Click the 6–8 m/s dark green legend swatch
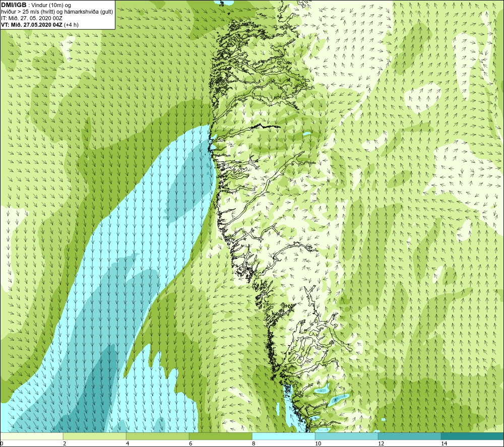The image size is (504, 447). click(221, 436)
